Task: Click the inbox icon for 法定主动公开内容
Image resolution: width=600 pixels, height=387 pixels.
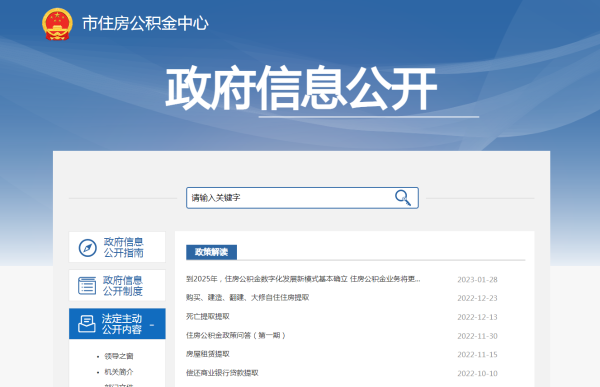Action: [87, 324]
